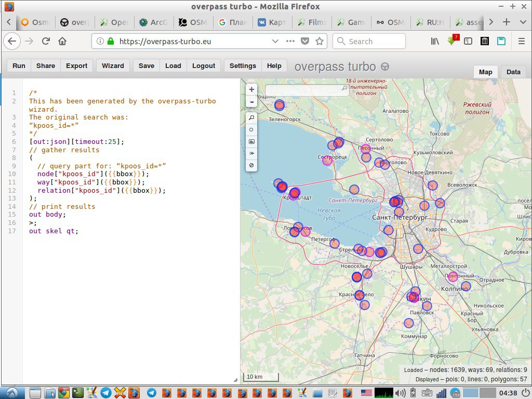Expand the URL bar history dropdown
532x399 pixels.
pos(275,41)
